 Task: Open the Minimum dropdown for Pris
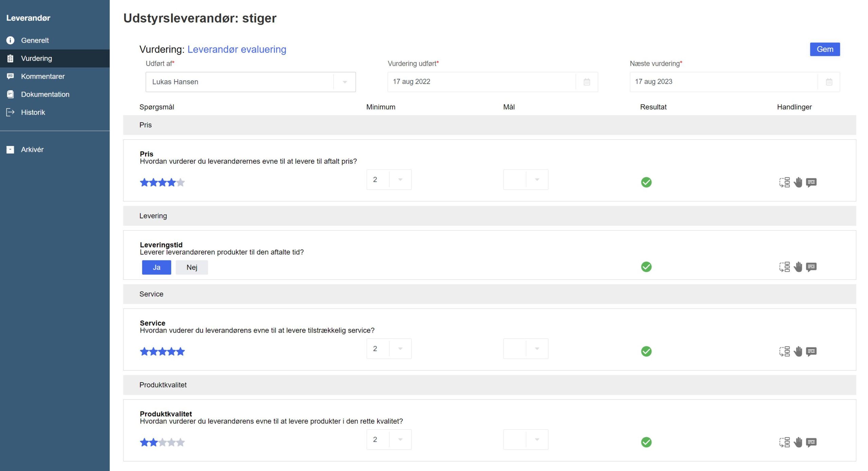(389, 179)
